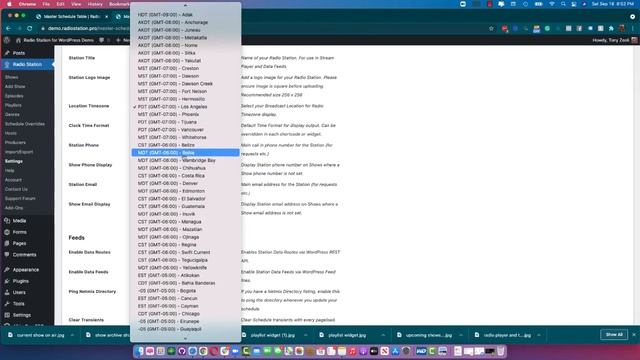Open the History menu in macOS menu bar

pyautogui.click(x=95, y=4)
